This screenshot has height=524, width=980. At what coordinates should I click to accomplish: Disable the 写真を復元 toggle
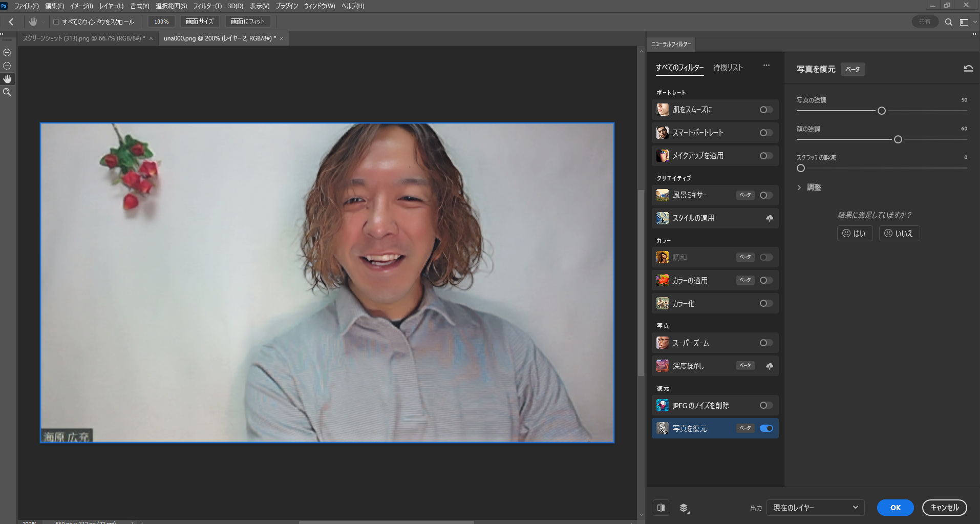click(x=766, y=428)
